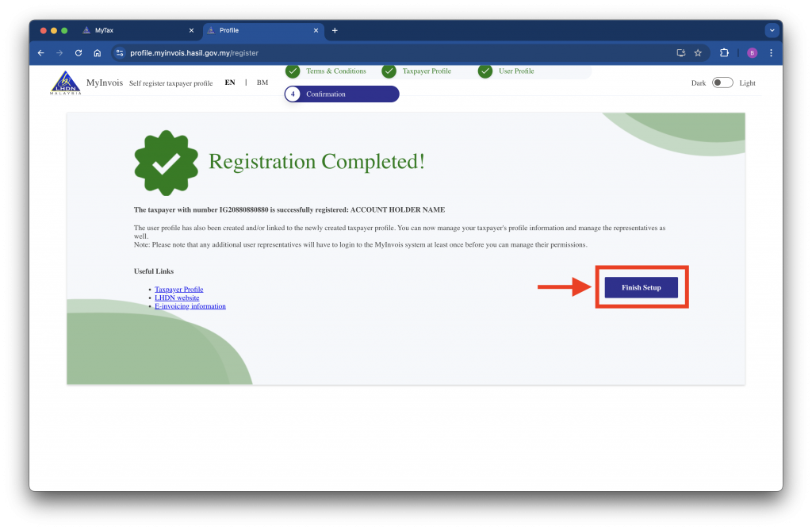Bookmark this page with star icon
812x530 pixels.
tap(698, 53)
